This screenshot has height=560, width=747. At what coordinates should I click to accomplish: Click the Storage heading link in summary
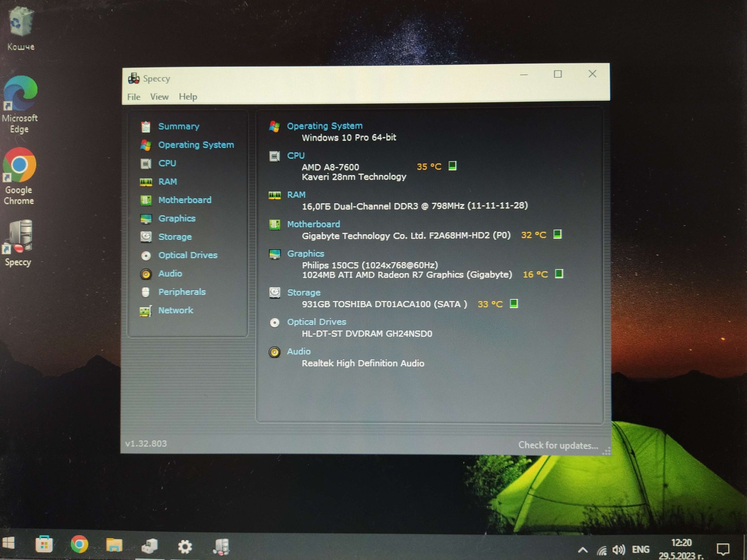pos(304,293)
